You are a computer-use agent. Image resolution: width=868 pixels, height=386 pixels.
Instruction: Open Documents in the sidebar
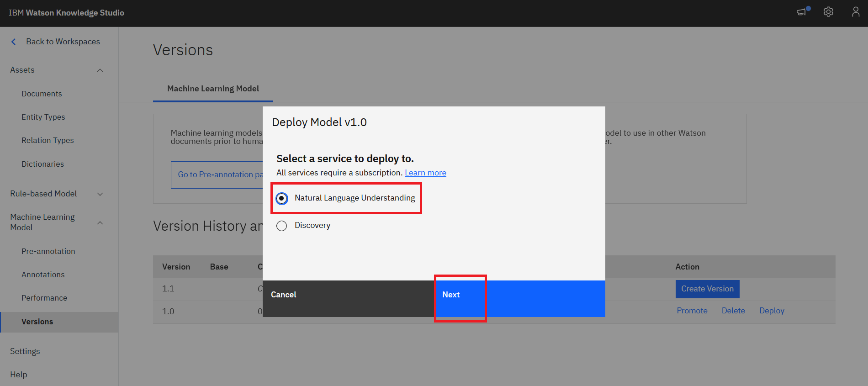click(x=42, y=94)
